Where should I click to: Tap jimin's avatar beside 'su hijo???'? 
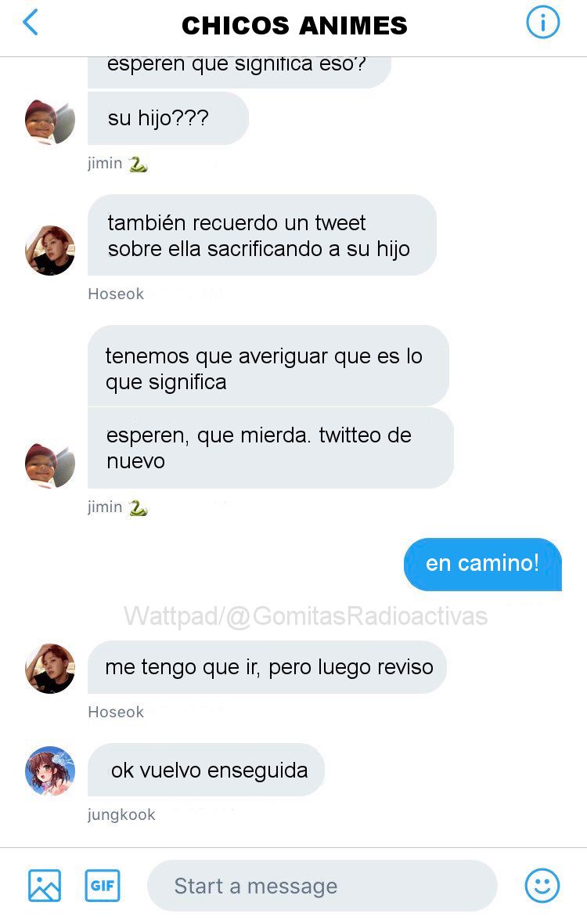[x=50, y=122]
